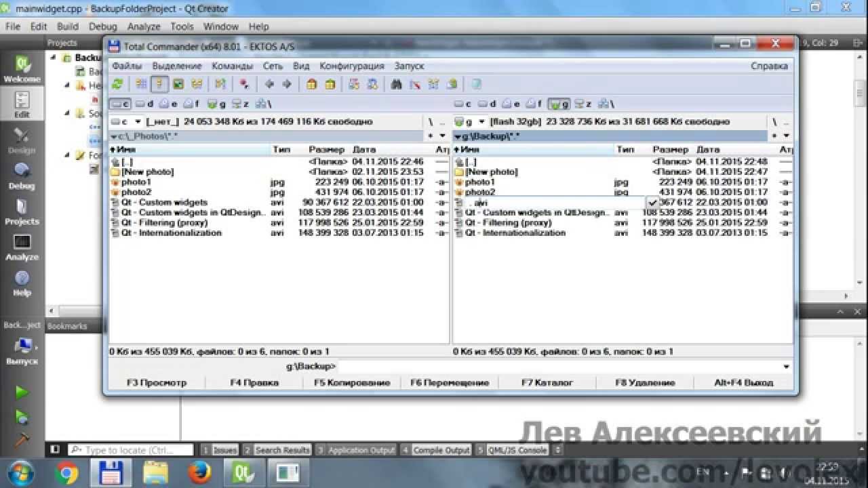Click the Build hammer icon in Qt Creator
The image size is (868, 488).
click(x=22, y=440)
